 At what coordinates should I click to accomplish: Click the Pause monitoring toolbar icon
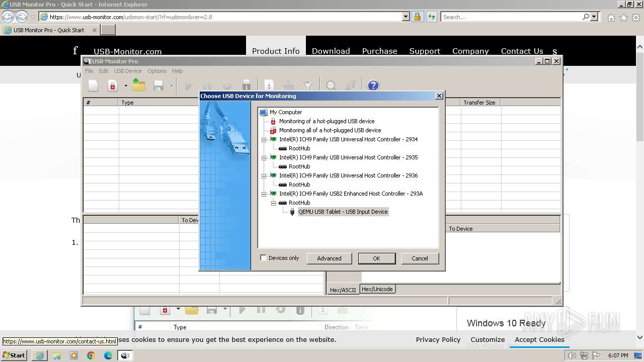tap(207, 85)
